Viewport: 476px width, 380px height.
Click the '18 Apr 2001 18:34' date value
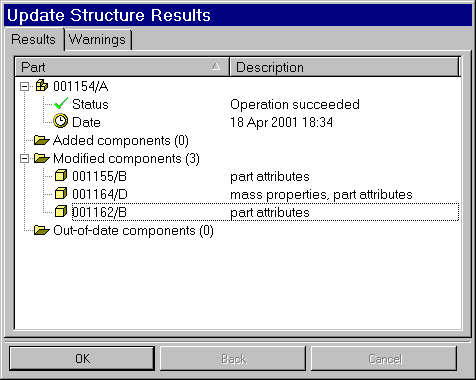[x=281, y=122]
